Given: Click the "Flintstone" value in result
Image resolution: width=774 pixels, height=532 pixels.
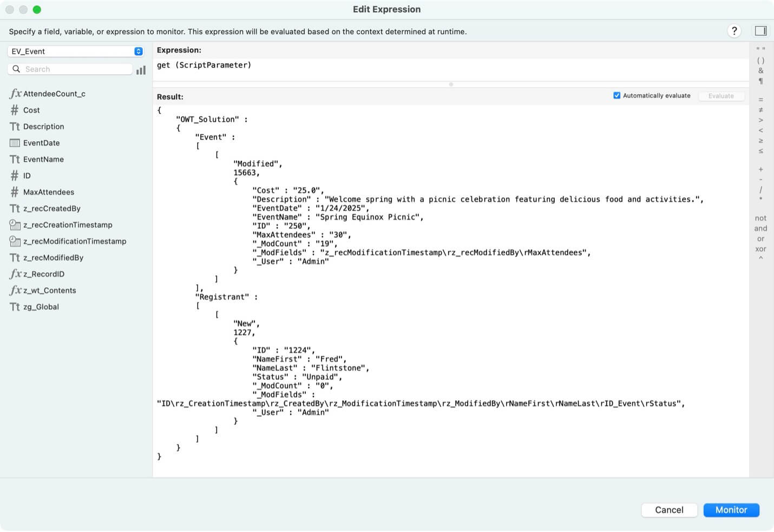Looking at the screenshot, I should 338,368.
